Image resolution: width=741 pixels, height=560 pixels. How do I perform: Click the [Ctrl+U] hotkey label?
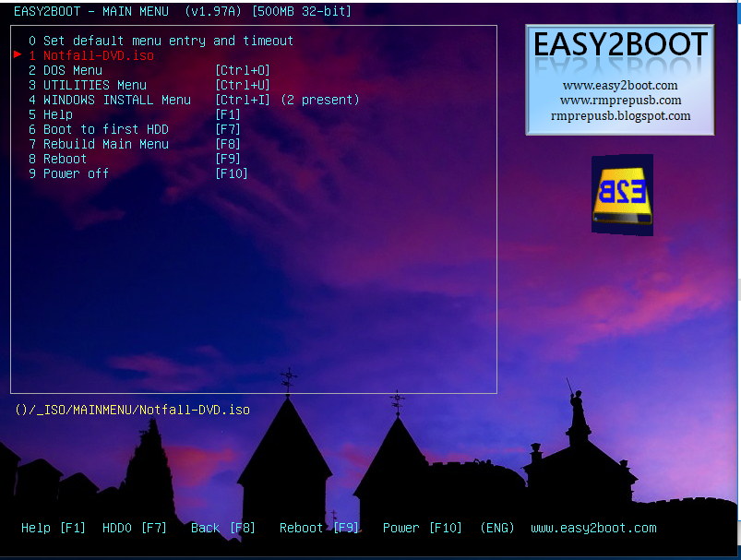coord(243,85)
